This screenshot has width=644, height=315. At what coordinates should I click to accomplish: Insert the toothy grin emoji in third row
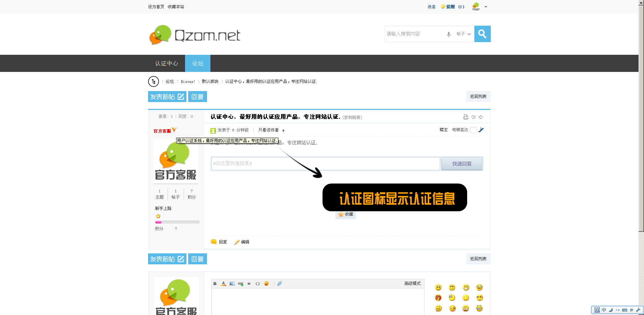tap(479, 308)
